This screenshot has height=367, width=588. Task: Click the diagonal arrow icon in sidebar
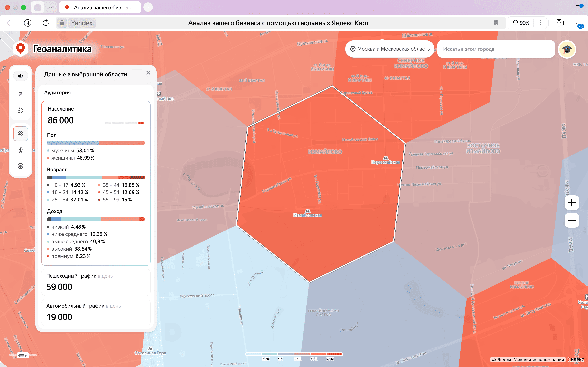point(20,94)
